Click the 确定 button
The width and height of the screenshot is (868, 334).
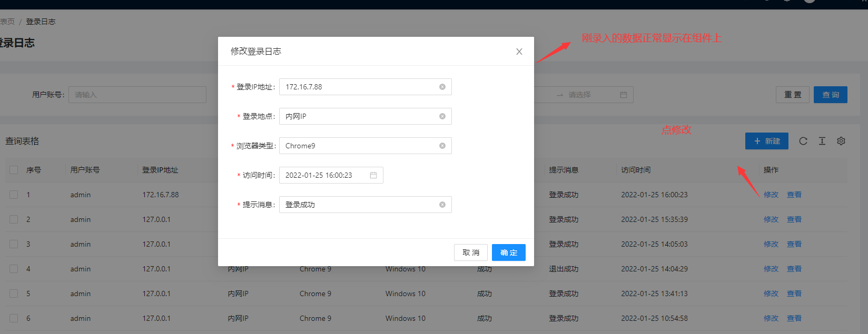pyautogui.click(x=509, y=252)
